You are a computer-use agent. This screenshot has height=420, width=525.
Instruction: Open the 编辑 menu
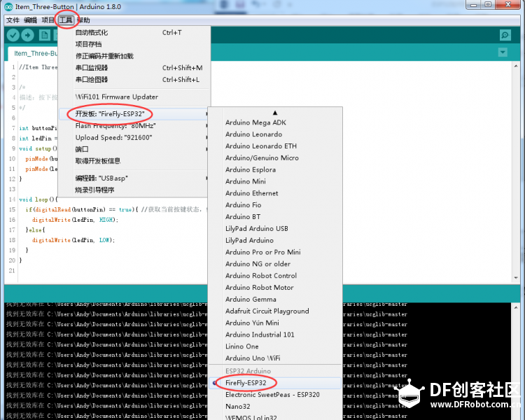(x=31, y=20)
